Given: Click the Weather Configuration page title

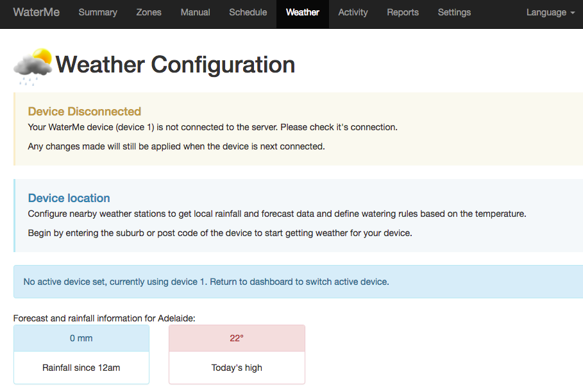Looking at the screenshot, I should click(175, 65).
